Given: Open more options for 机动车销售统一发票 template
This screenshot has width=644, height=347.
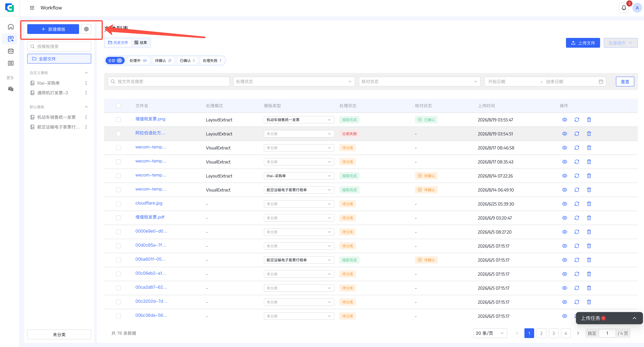Looking at the screenshot, I should [x=86, y=117].
